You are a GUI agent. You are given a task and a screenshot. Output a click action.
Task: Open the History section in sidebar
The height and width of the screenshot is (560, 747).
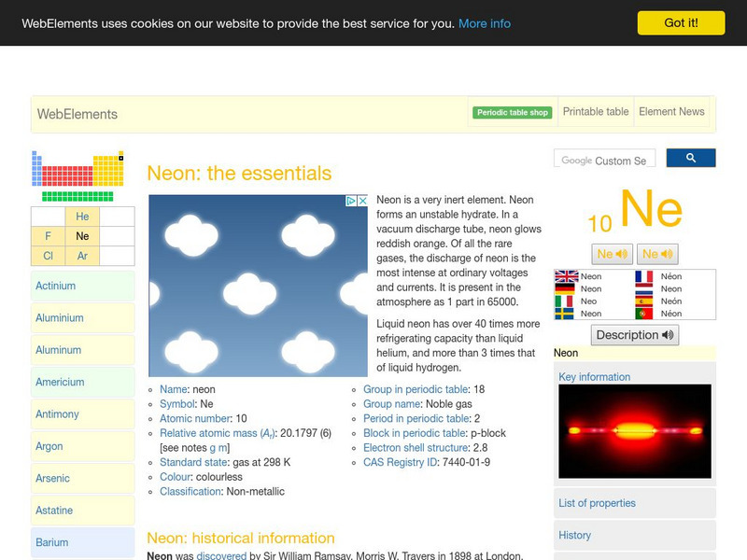(x=572, y=535)
